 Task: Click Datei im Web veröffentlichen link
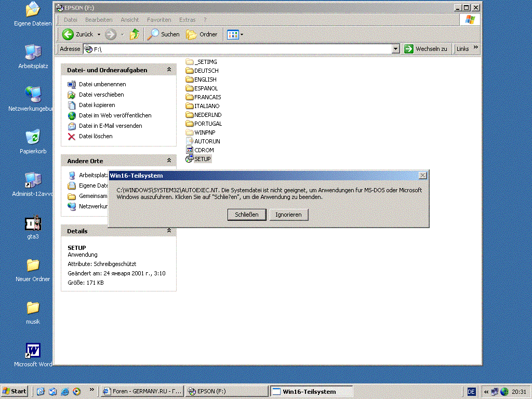coord(115,115)
